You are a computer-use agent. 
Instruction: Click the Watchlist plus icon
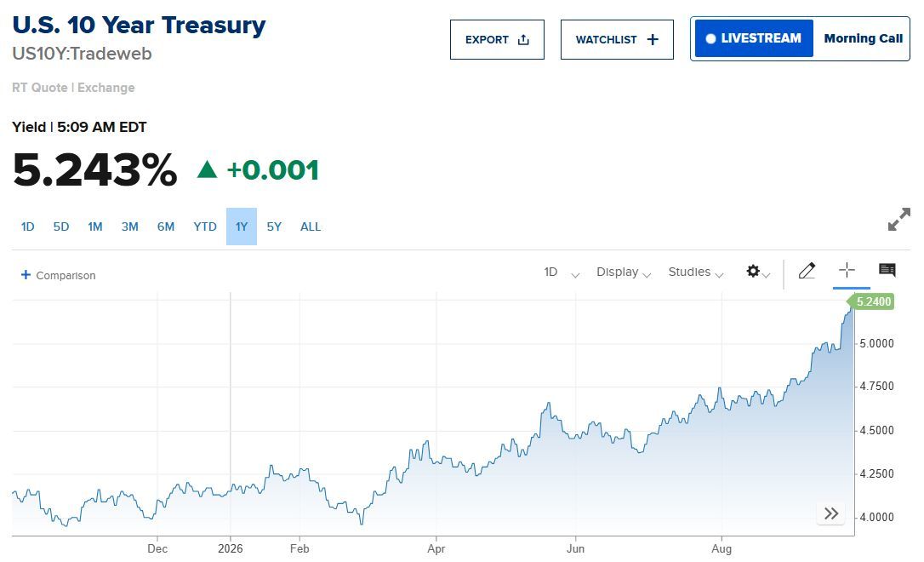tap(653, 39)
